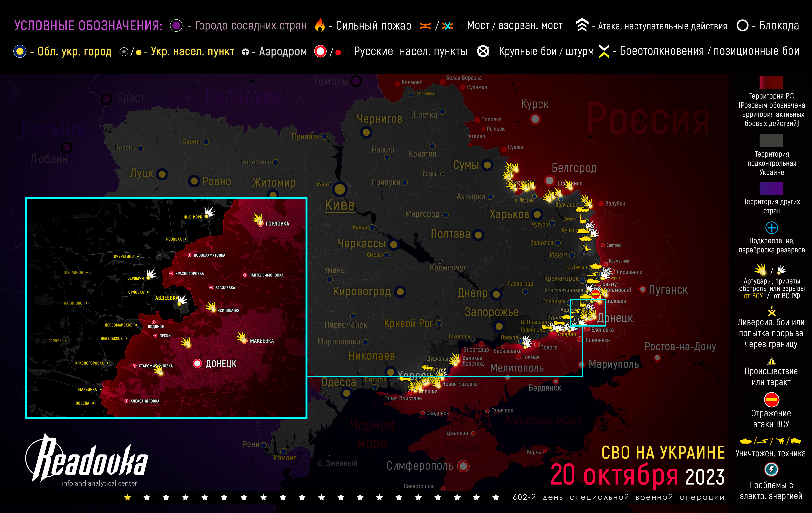Image resolution: width=812 pixels, height=513 pixels.
Task: Click the red no-entry repelled-attack legend icon
Action: (x=772, y=400)
